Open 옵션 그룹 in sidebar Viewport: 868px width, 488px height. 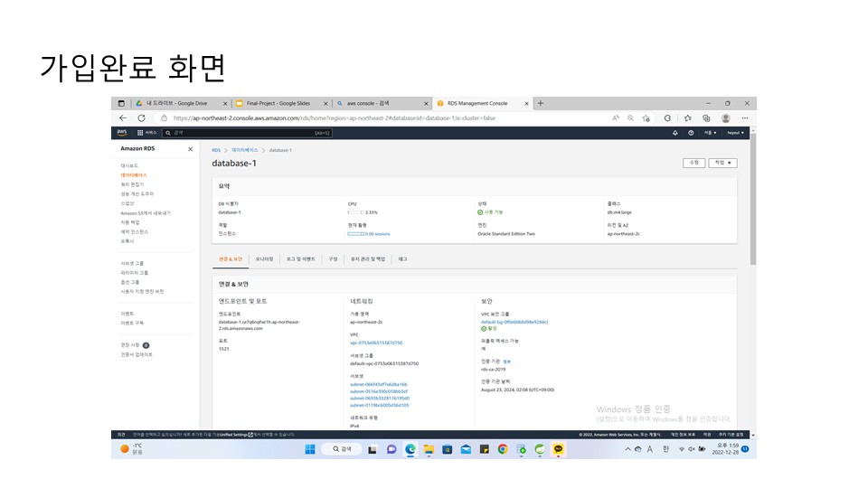coord(130,282)
